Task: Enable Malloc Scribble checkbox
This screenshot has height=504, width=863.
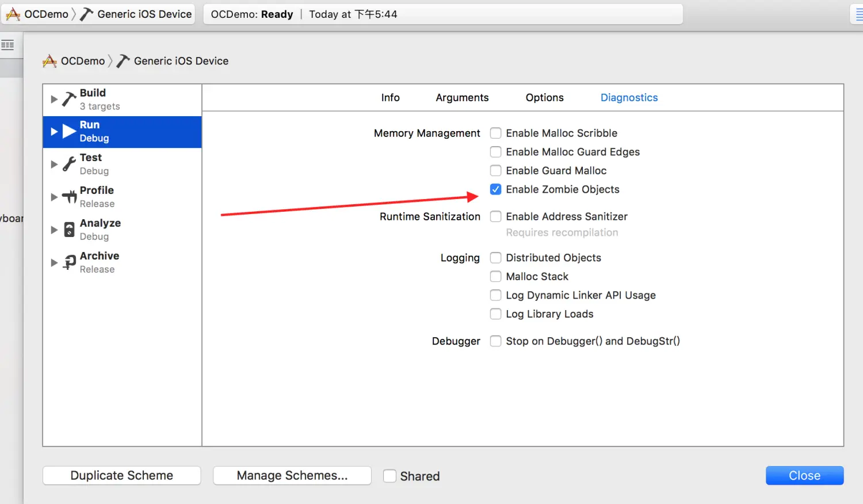Action: click(495, 133)
